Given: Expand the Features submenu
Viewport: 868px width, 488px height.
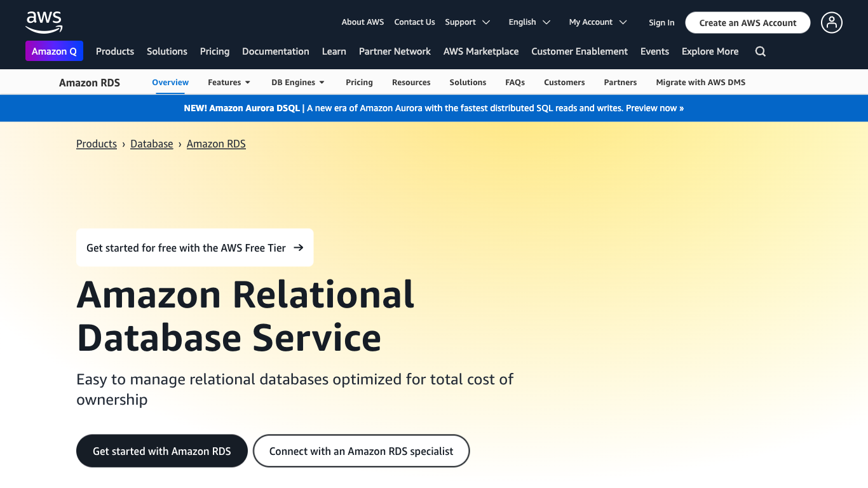Looking at the screenshot, I should pos(229,83).
